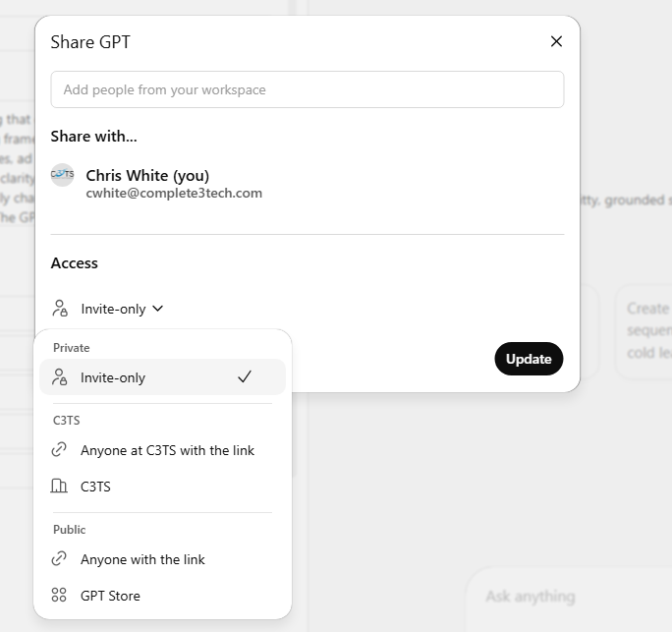Choose the public 'Anyone with the link' option
Viewport: 672px width, 632px height.
coord(142,559)
